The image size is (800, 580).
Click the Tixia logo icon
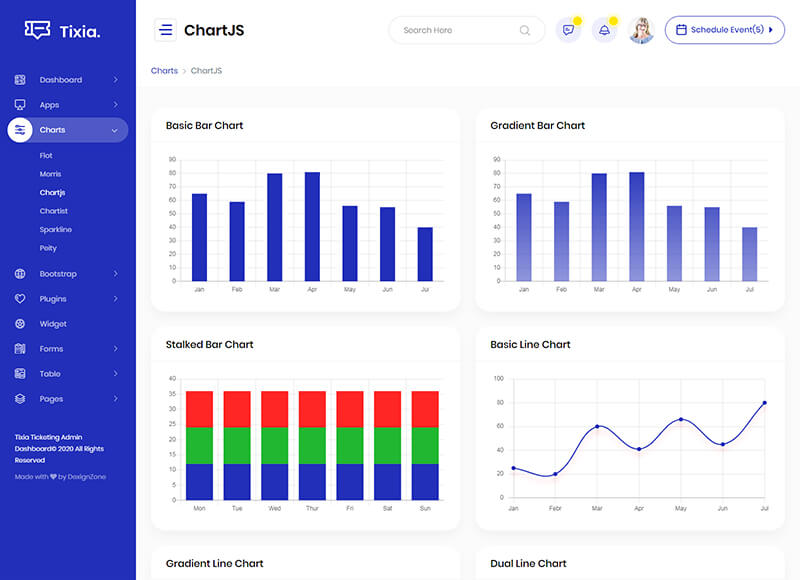(38, 31)
